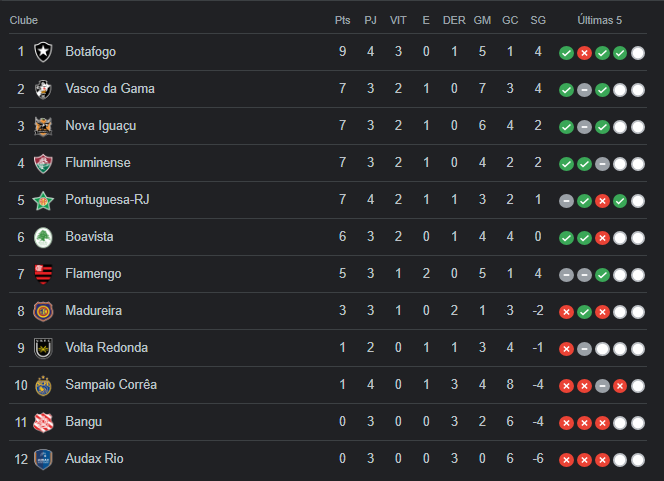This screenshot has height=481, width=664.
Task: Click the Bangu red-white crest
Action: 43,422
